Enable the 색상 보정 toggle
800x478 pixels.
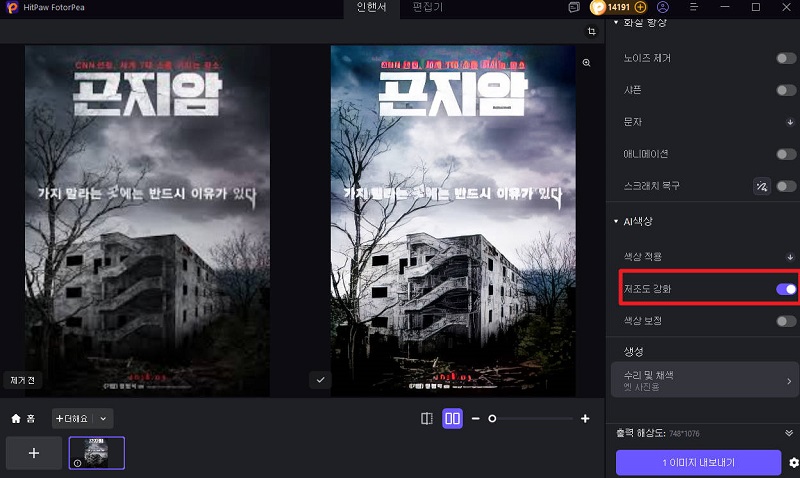786,321
